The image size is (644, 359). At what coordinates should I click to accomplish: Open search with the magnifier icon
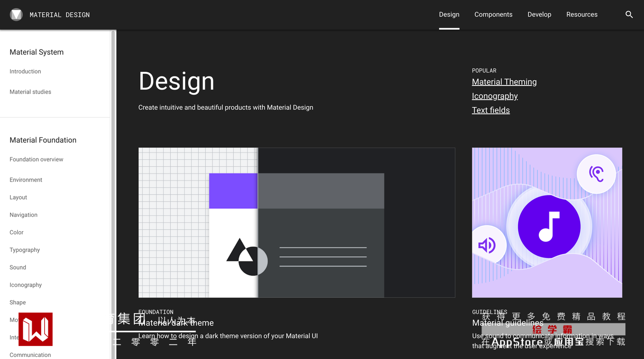tap(629, 15)
